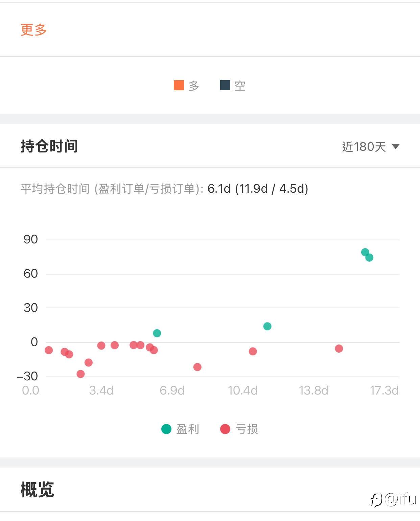This screenshot has height=521, width=420.
Task: Toggle the orange 多 legend square
Action: 179,85
